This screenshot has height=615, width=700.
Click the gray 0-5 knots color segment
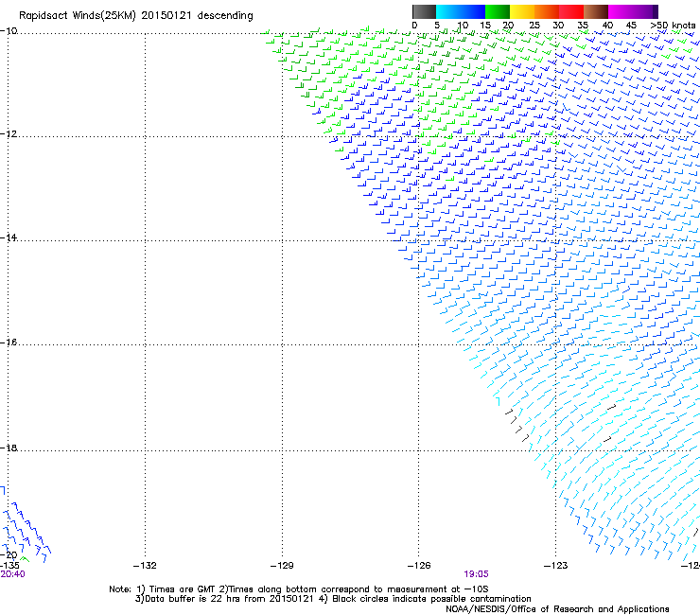[424, 11]
